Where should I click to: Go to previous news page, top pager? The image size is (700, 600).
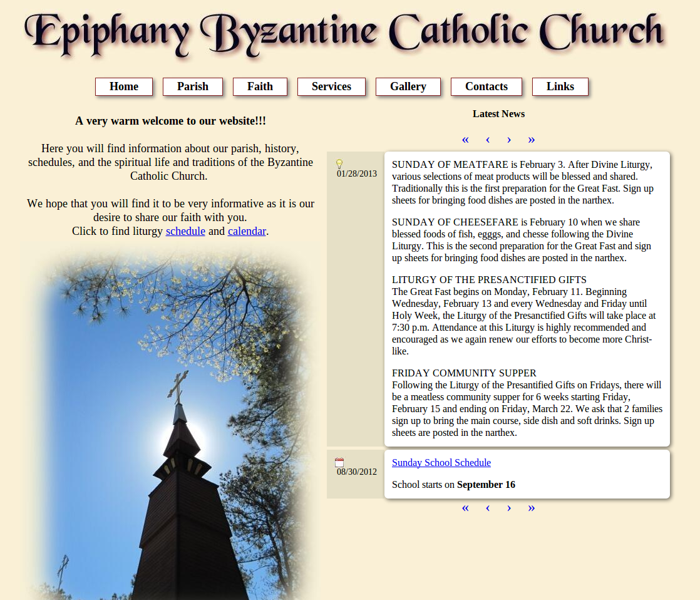point(488,140)
